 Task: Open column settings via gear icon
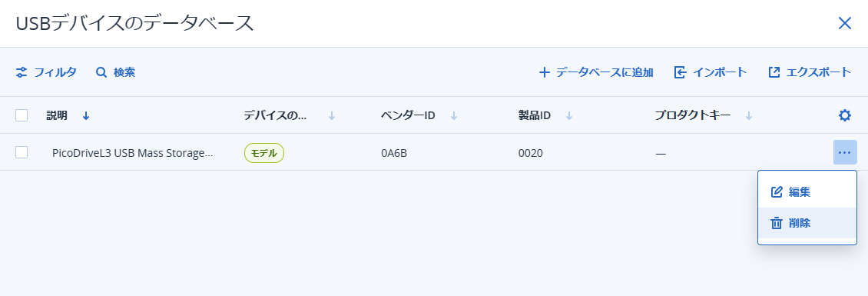(845, 115)
